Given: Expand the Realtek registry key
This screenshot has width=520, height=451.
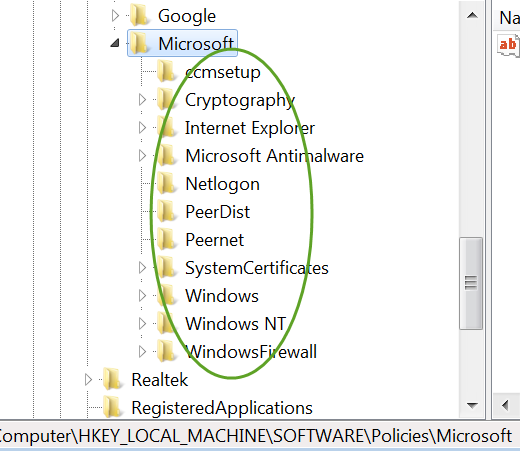Looking at the screenshot, I should pyautogui.click(x=88, y=379).
